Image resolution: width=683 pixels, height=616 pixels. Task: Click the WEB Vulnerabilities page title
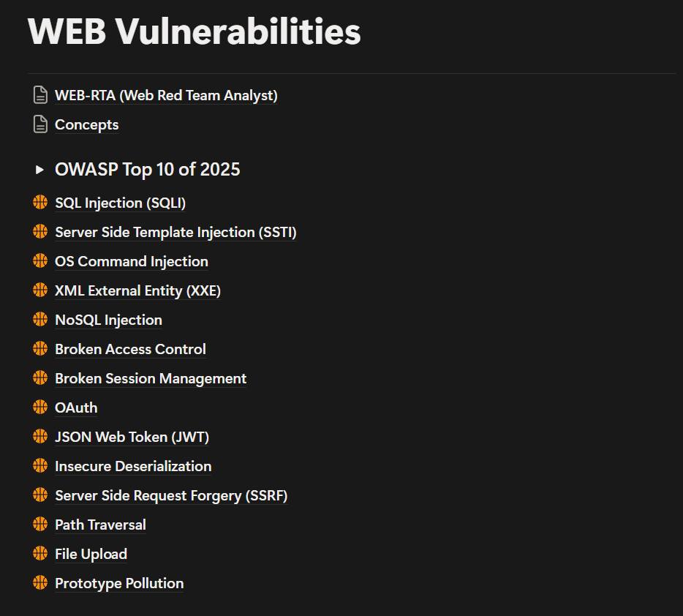tap(195, 31)
